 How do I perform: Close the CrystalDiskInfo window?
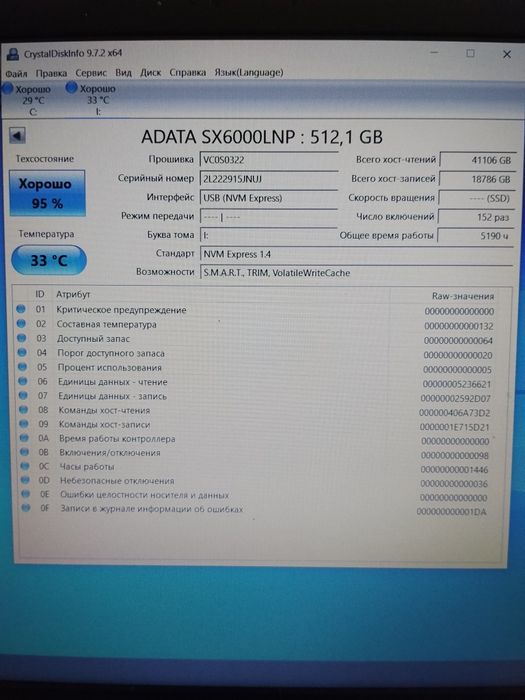[507, 54]
